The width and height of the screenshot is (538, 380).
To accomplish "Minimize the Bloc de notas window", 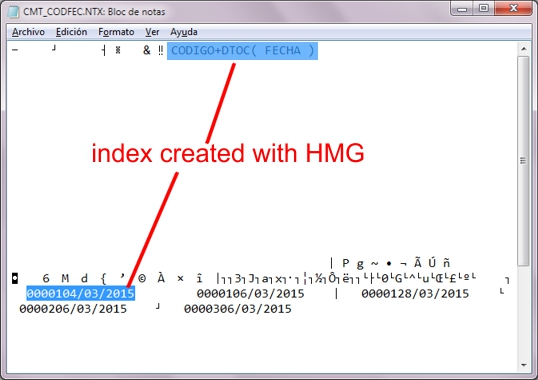I will [462, 8].
